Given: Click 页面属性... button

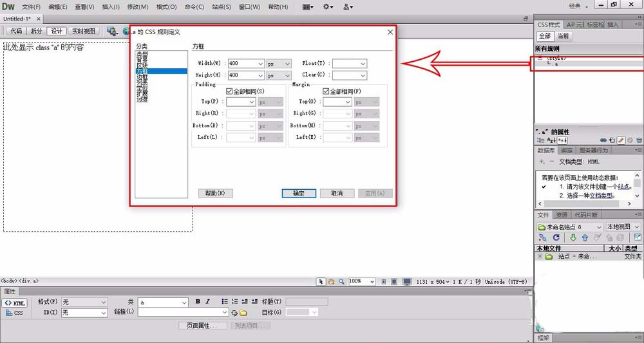Looking at the screenshot, I should pos(203,326).
